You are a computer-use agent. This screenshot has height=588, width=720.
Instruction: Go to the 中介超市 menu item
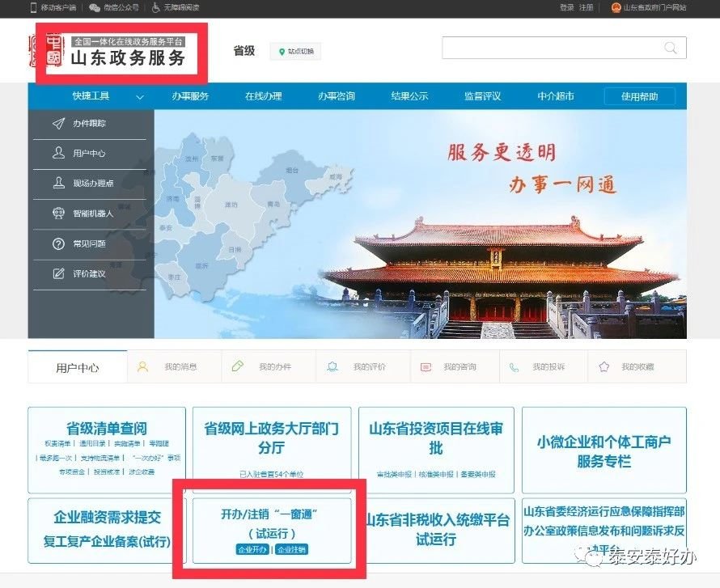(556, 96)
